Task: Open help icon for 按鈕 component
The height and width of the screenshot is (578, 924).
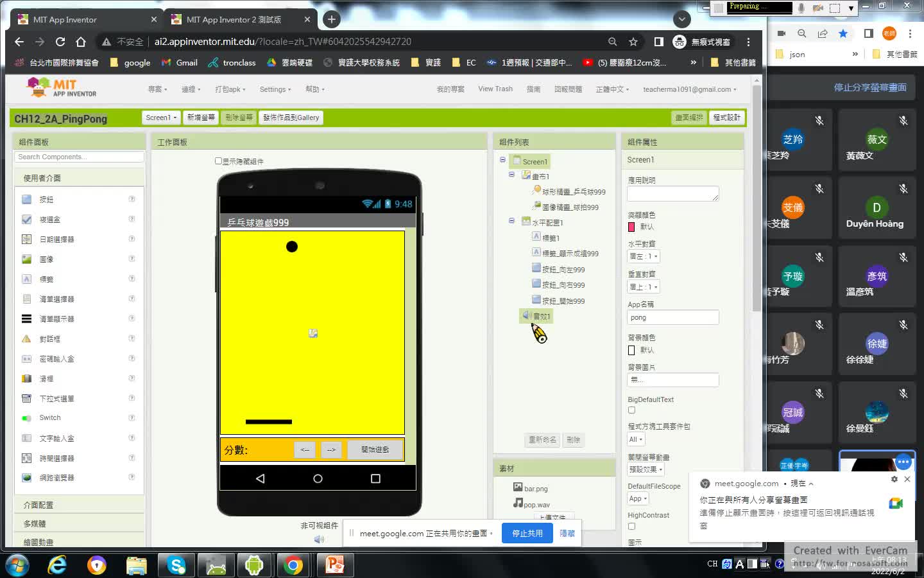Action: (x=132, y=199)
